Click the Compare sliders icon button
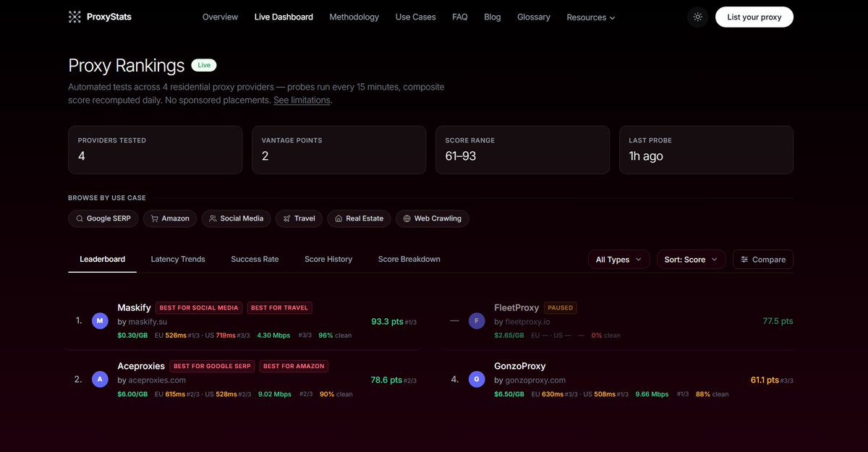 763,260
